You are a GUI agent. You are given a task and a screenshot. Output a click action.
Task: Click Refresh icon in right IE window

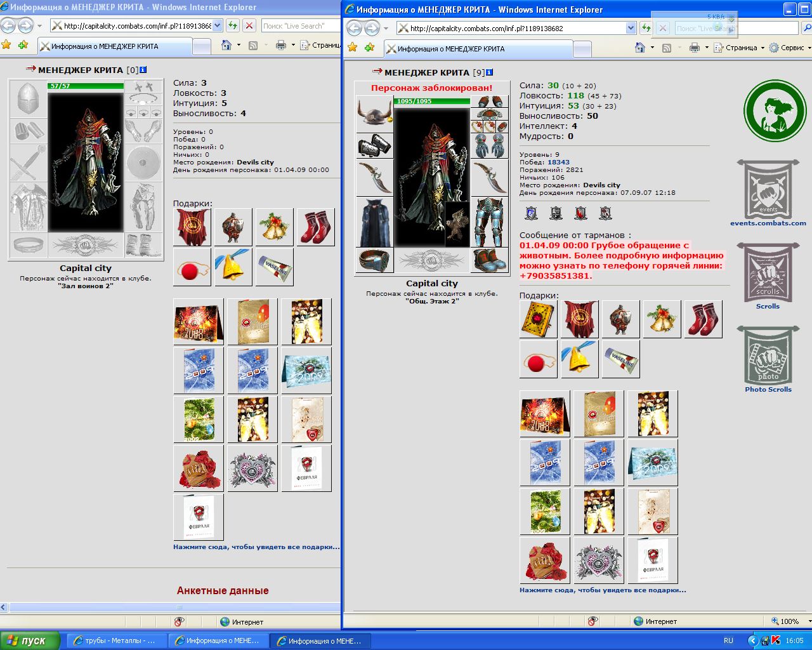click(x=646, y=28)
